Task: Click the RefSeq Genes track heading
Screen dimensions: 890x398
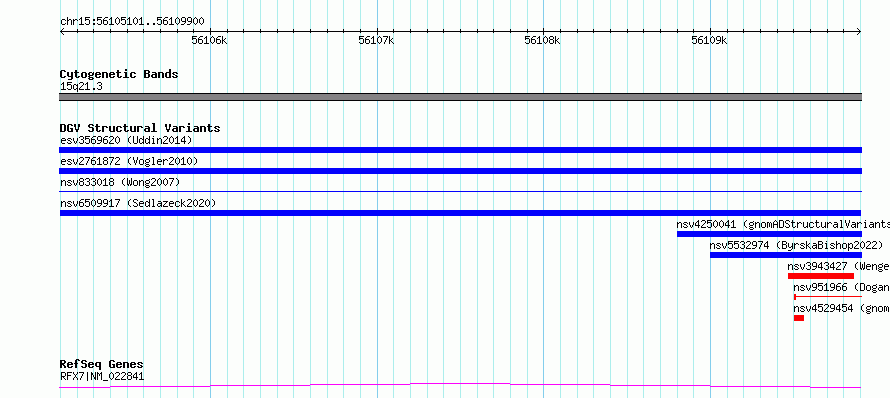Action: (x=102, y=364)
